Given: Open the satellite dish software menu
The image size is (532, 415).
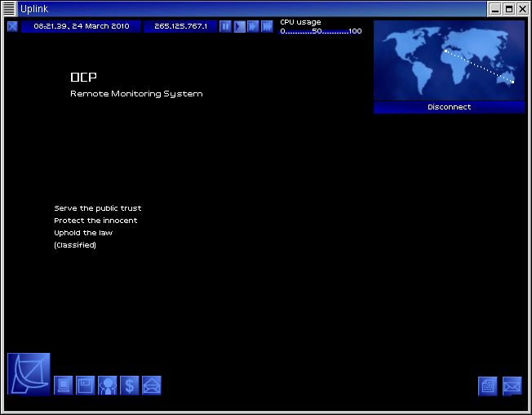Looking at the screenshot, I should 29,374.
